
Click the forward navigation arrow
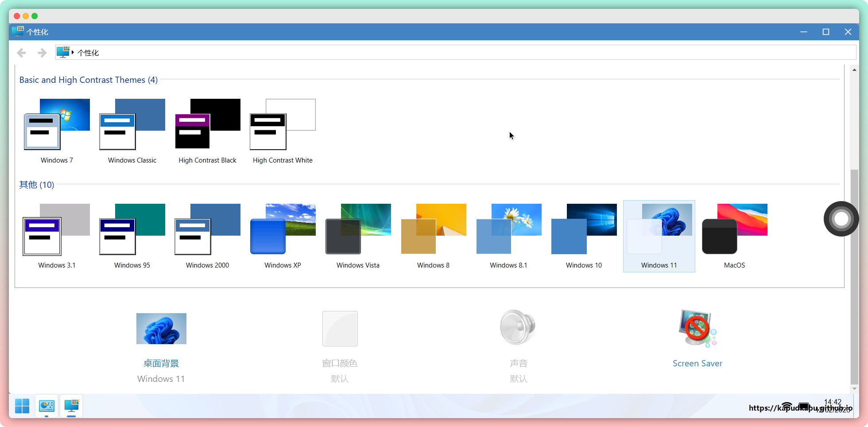coord(42,53)
